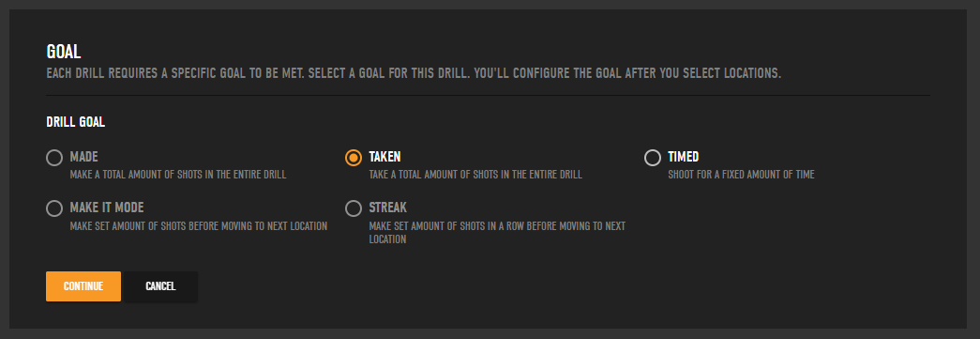Click the 'Each drill requires a specific goal' text

[414, 73]
